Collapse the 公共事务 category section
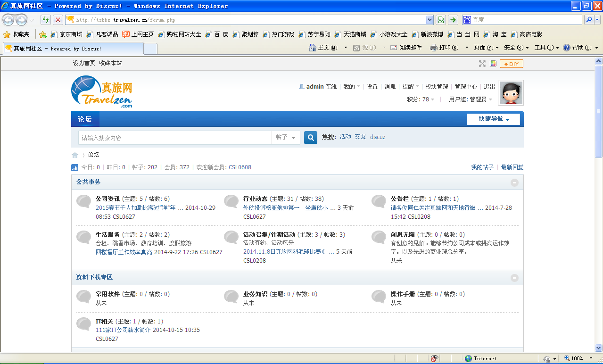Image resolution: width=603 pixels, height=364 pixels. (x=514, y=182)
